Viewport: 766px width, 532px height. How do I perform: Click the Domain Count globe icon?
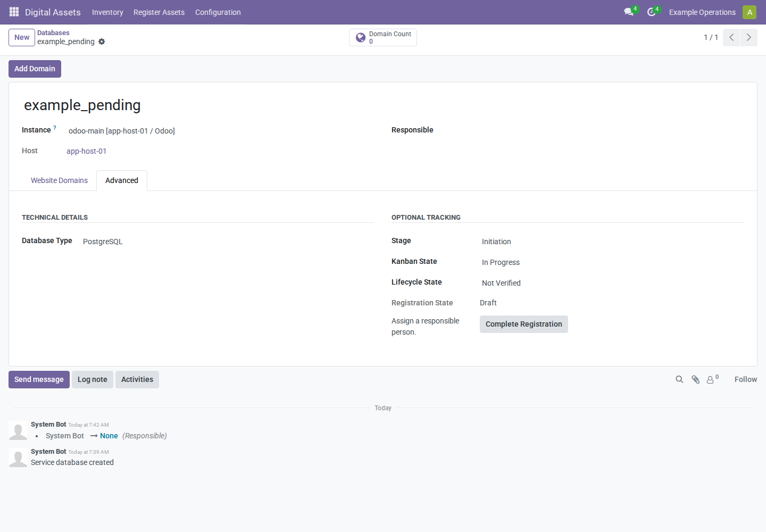pyautogui.click(x=361, y=37)
